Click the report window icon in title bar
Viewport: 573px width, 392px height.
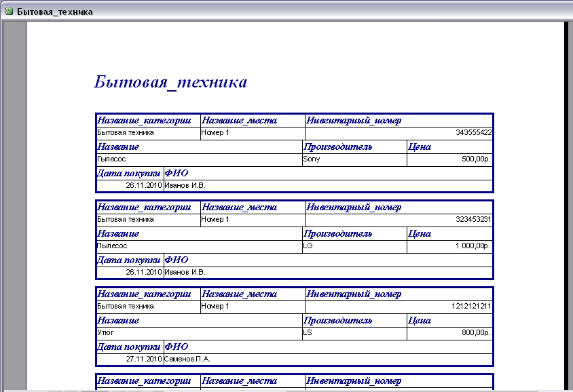point(8,12)
